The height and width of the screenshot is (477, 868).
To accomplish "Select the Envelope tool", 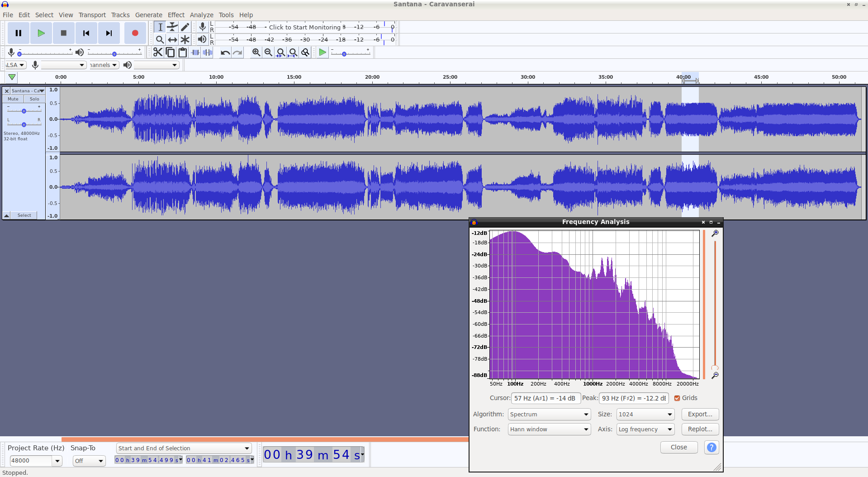I will (x=172, y=27).
